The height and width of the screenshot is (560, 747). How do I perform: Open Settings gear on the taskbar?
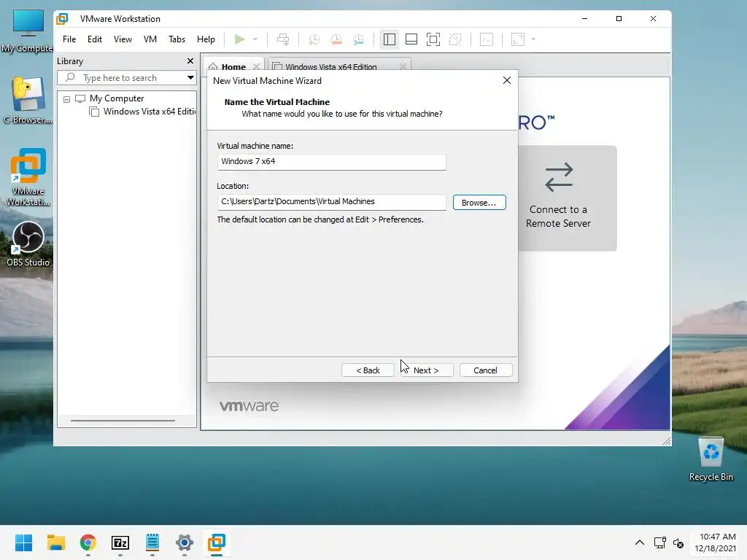185,542
